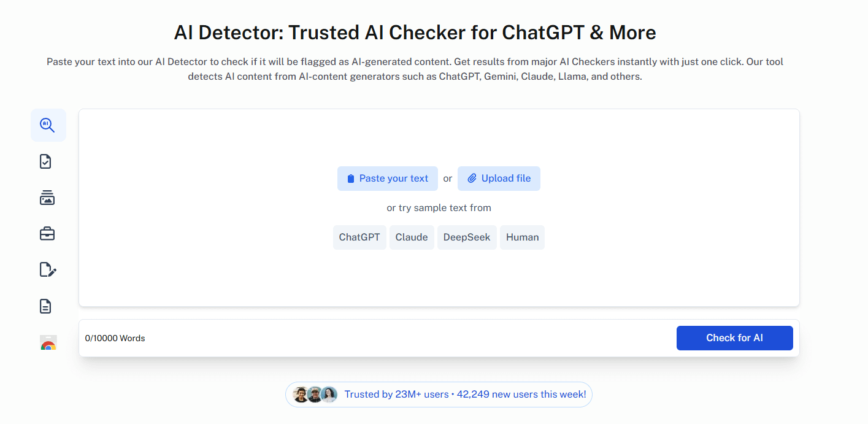Screen dimensions: 868x424
Task: Click the clipboard icon on Paste your text
Action: [351, 179]
